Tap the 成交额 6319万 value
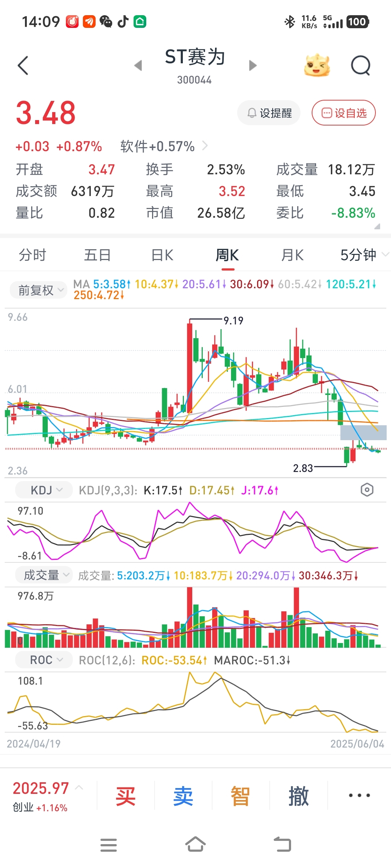 coord(93,191)
